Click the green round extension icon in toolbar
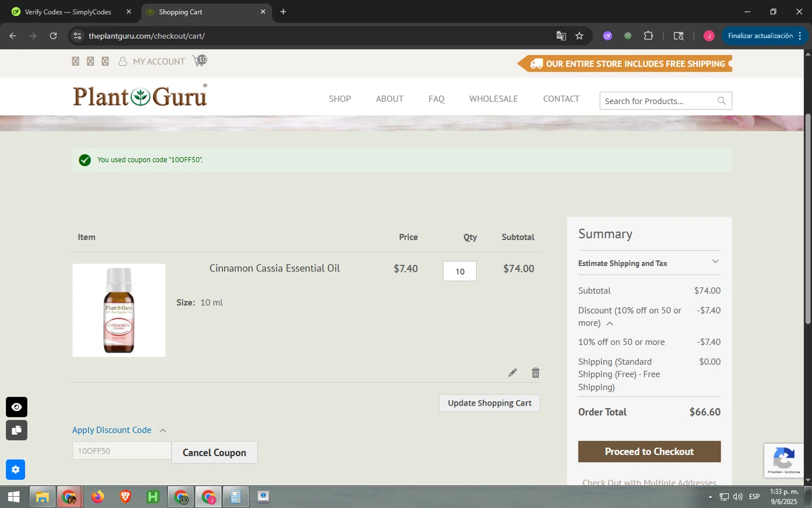This screenshot has width=812, height=508. click(628, 36)
